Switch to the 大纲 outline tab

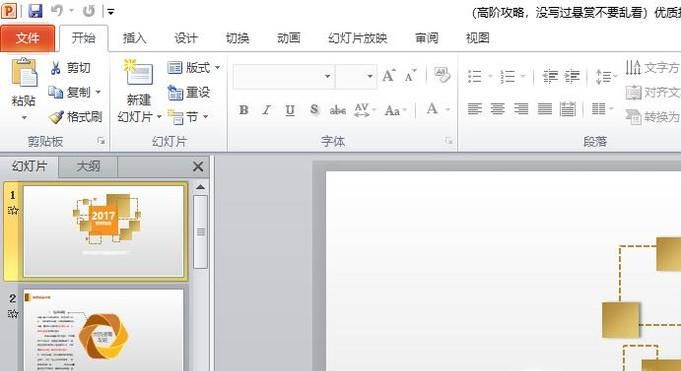[x=88, y=166]
